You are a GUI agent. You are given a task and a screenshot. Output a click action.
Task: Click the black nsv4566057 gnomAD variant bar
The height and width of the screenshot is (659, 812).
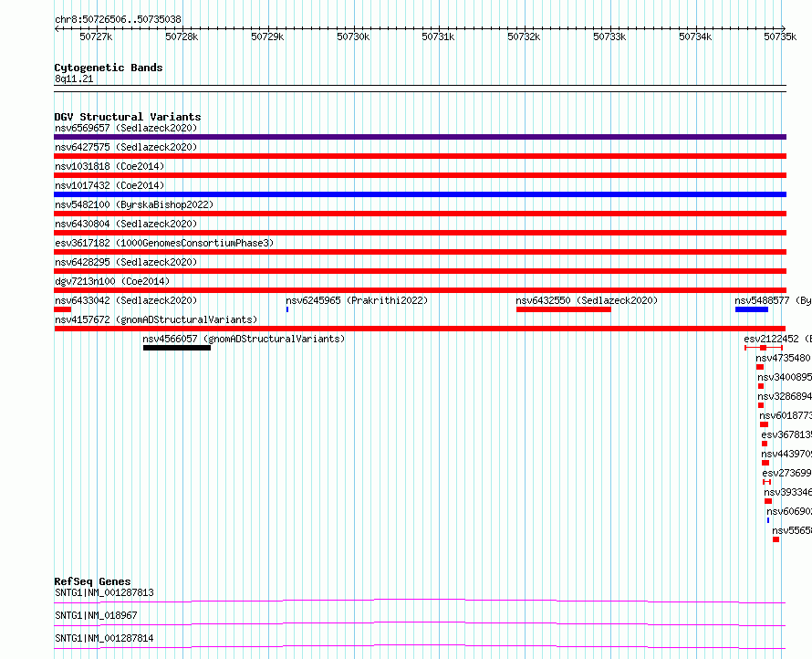click(177, 348)
